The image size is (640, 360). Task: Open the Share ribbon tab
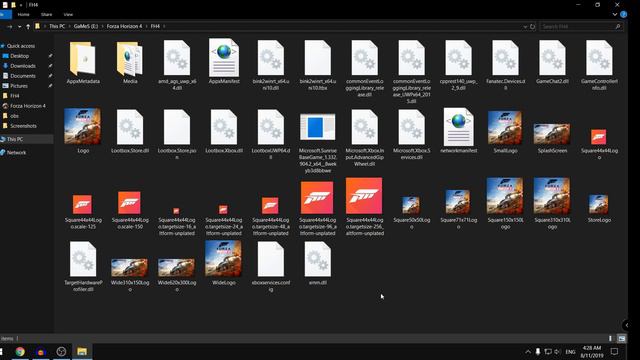pyautogui.click(x=46, y=14)
